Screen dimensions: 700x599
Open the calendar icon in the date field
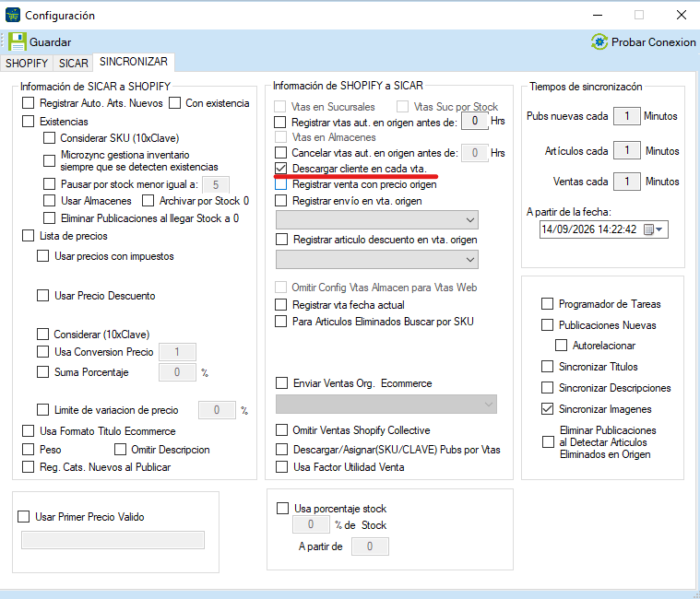[648, 229]
